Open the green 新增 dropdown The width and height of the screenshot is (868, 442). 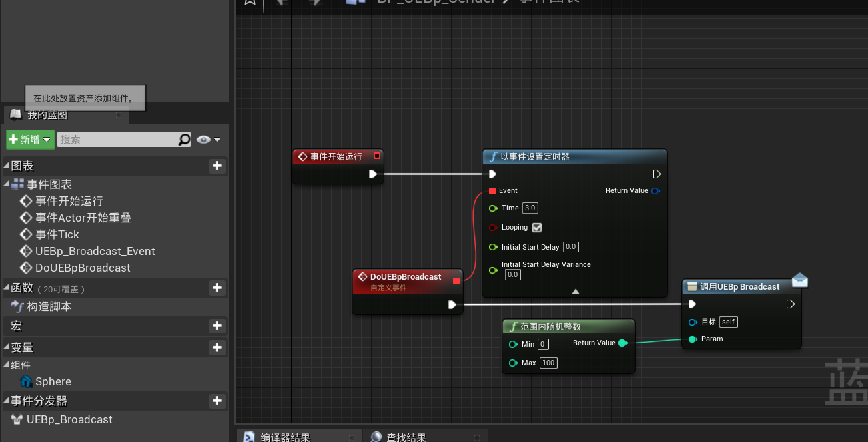(x=30, y=140)
